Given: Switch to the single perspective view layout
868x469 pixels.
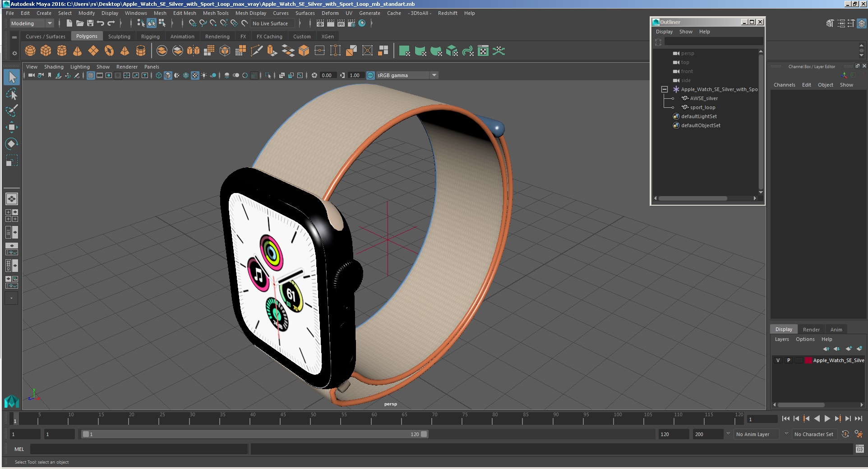Looking at the screenshot, I should pyautogui.click(x=12, y=199).
